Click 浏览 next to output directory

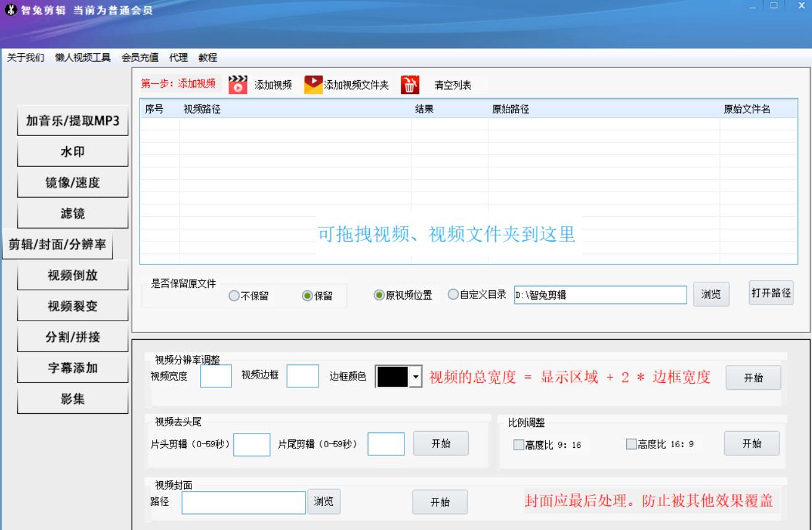coord(711,295)
